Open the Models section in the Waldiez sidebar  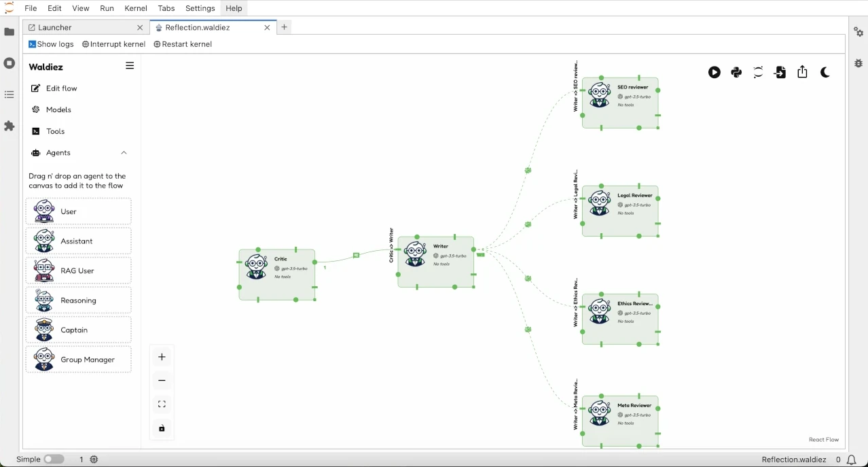pyautogui.click(x=60, y=109)
